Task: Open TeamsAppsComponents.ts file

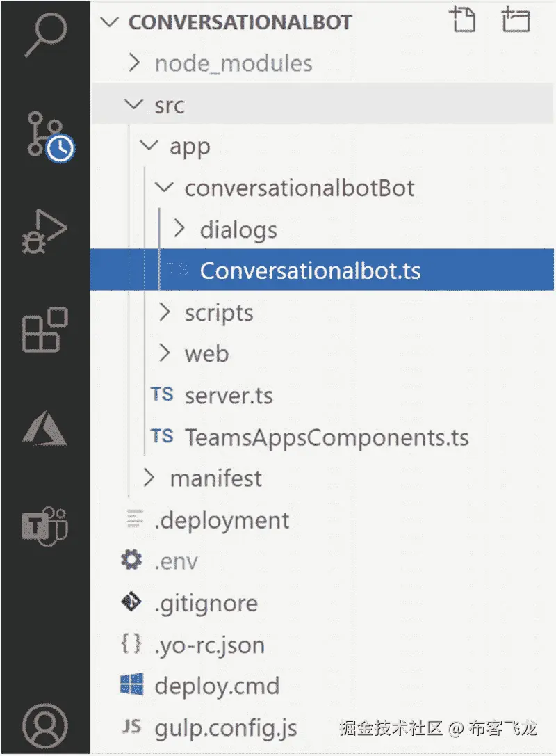Action: point(326,437)
